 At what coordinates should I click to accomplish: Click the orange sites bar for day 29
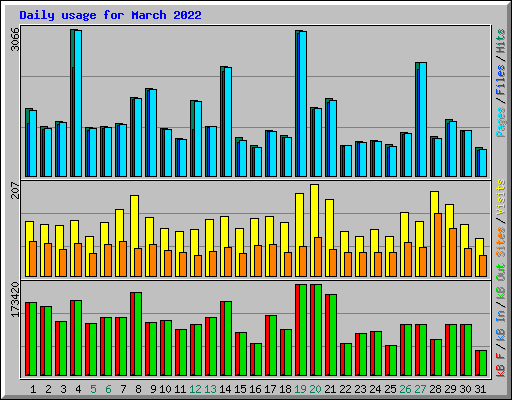[x=453, y=252]
